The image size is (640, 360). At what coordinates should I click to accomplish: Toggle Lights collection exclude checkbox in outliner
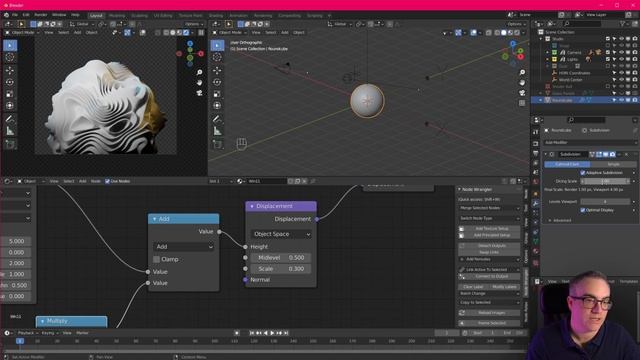pos(607,59)
